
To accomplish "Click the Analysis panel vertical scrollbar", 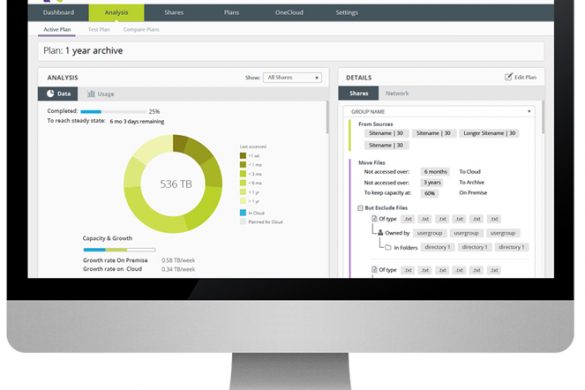I will (x=328, y=117).
